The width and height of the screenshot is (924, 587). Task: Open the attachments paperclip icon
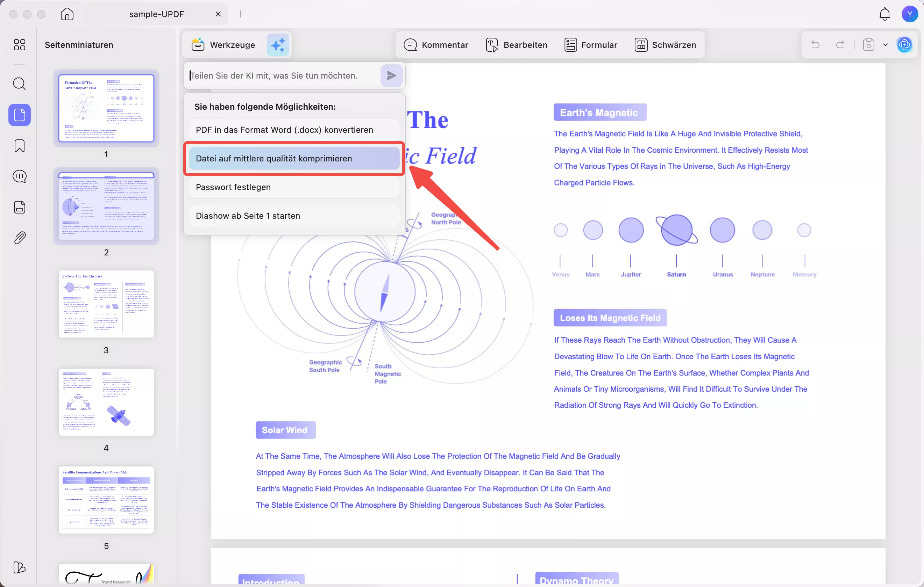point(20,238)
